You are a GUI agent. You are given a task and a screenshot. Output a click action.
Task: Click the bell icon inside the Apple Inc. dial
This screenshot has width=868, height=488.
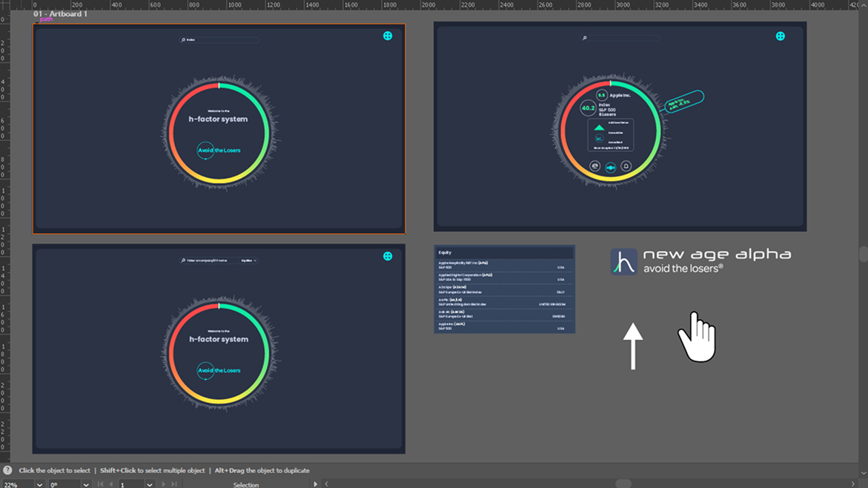626,167
